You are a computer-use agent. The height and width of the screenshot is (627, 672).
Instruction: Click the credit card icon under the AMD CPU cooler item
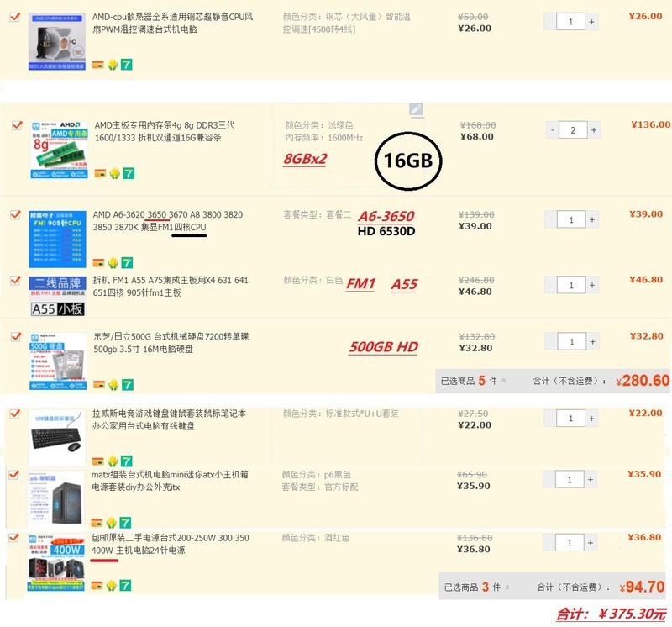tap(98, 65)
